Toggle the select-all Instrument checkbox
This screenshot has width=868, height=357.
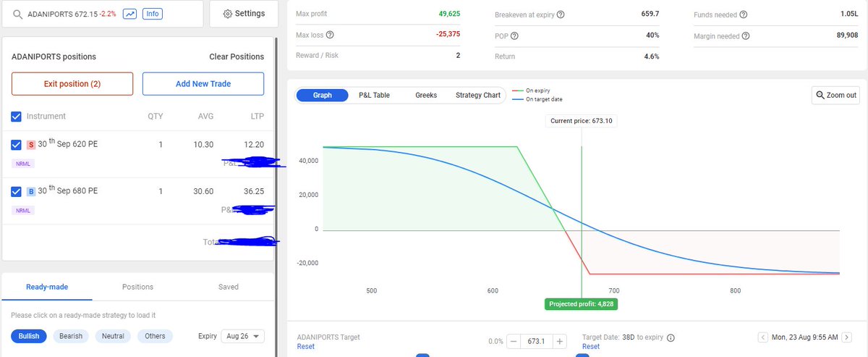tap(17, 116)
